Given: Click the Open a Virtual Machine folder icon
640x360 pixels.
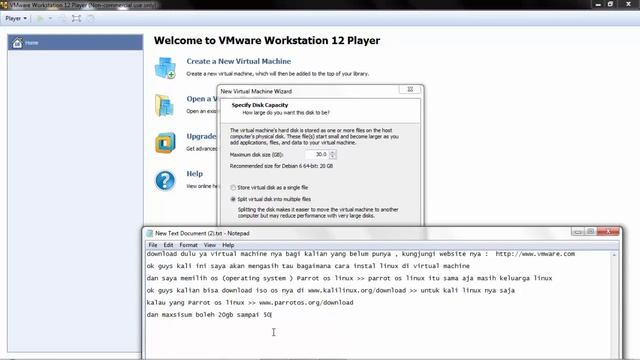Looking at the screenshot, I should coord(164,105).
